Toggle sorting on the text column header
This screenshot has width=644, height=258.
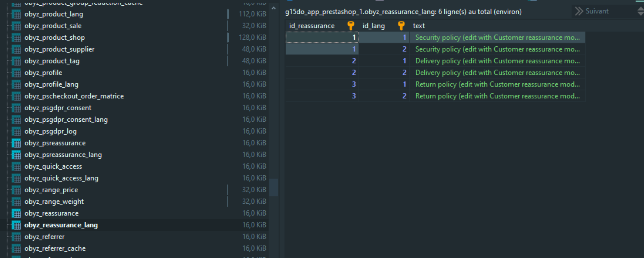click(419, 25)
